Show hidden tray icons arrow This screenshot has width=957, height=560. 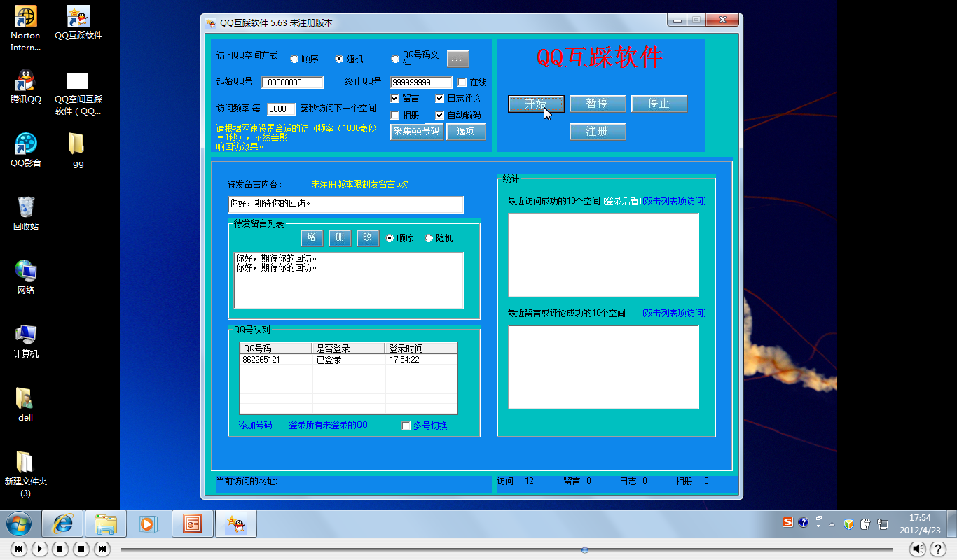[x=832, y=524]
